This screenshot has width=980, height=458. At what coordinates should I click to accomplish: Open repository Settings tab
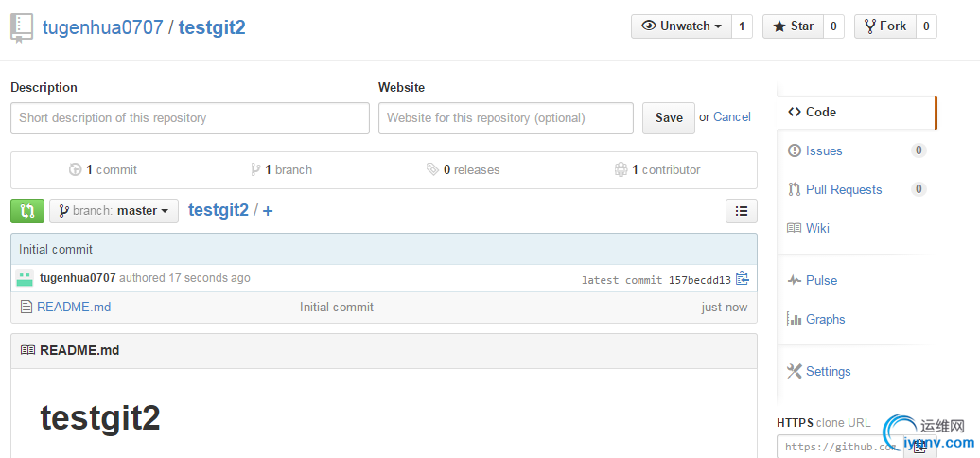click(x=828, y=371)
